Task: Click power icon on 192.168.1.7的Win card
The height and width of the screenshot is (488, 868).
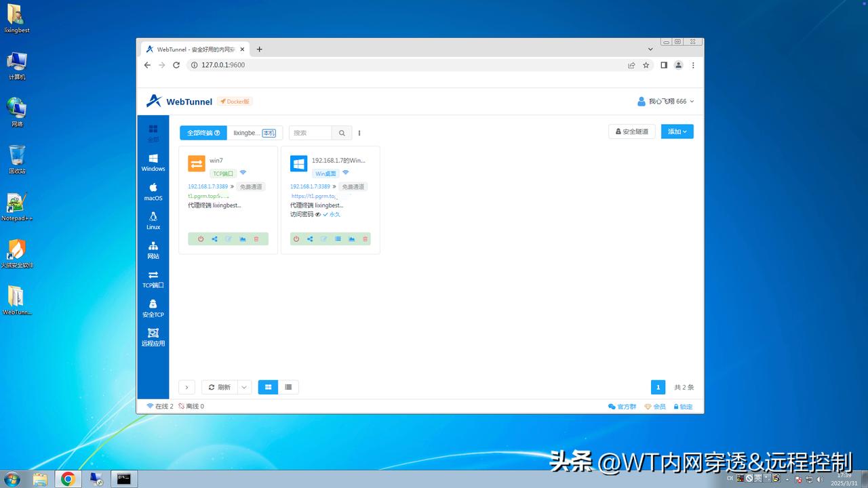Action: click(296, 239)
